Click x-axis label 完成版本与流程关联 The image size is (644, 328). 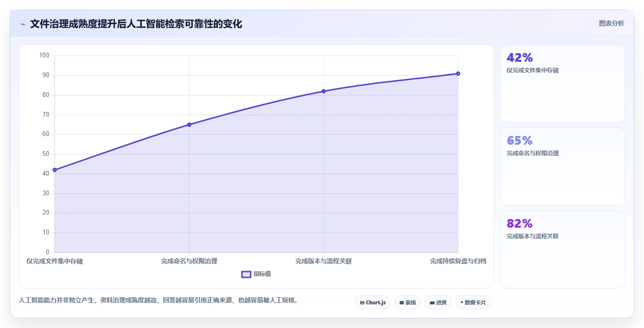[x=323, y=261]
